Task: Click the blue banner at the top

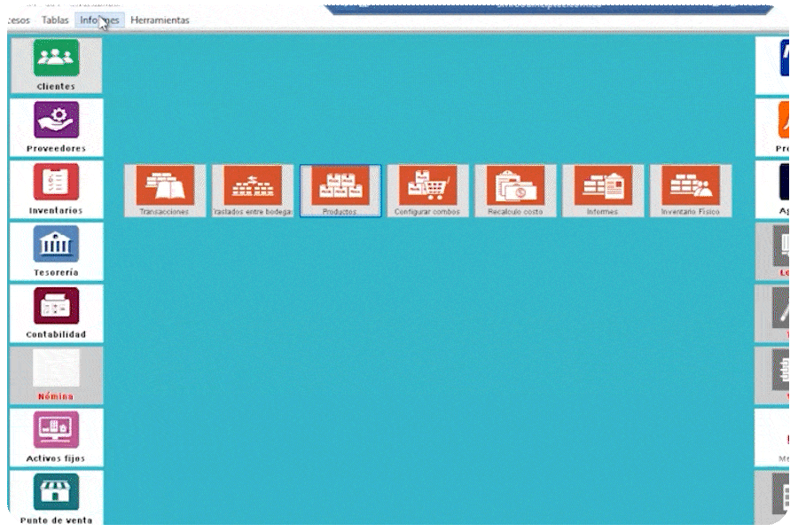Action: tap(550, 9)
